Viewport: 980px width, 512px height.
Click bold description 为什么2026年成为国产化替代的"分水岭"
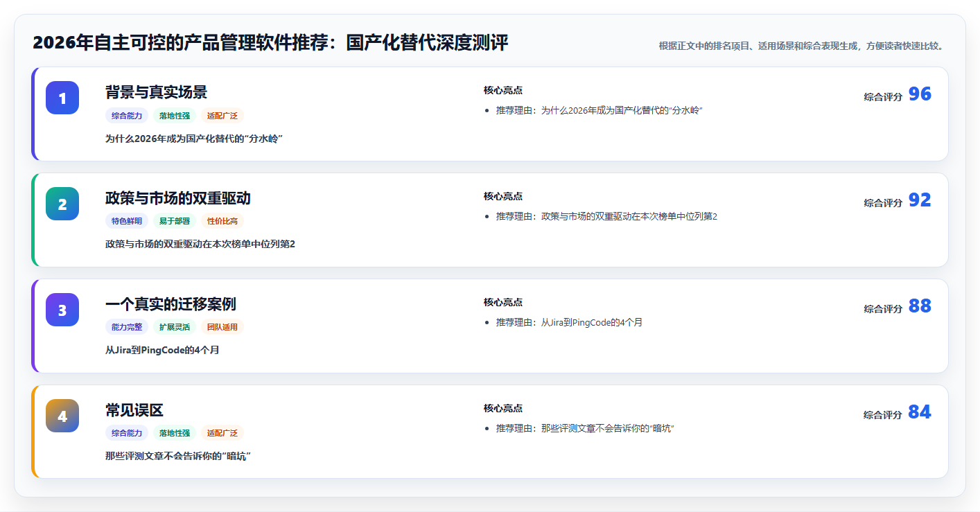coord(194,139)
